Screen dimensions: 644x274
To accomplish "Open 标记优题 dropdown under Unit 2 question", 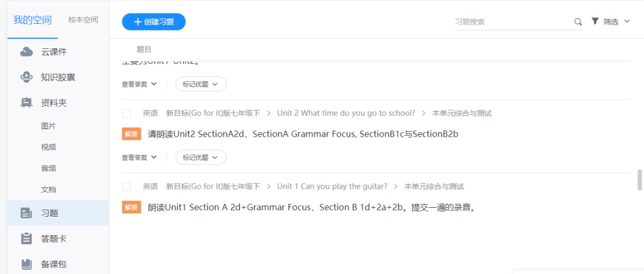I will point(200,158).
